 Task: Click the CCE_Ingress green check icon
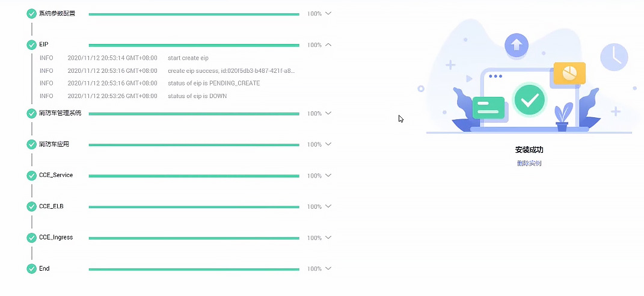click(32, 238)
